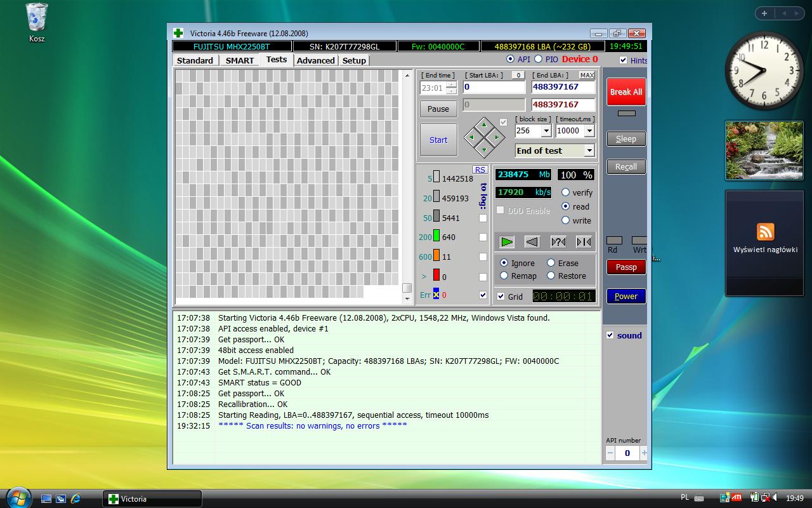The height and width of the screenshot is (508, 812).
Task: Select the verify test mode
Action: click(x=565, y=192)
